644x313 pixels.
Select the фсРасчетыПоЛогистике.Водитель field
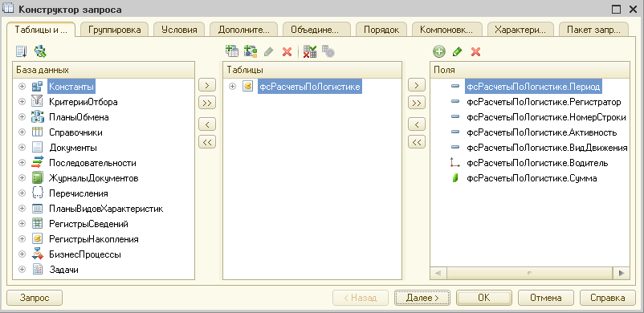point(537,163)
